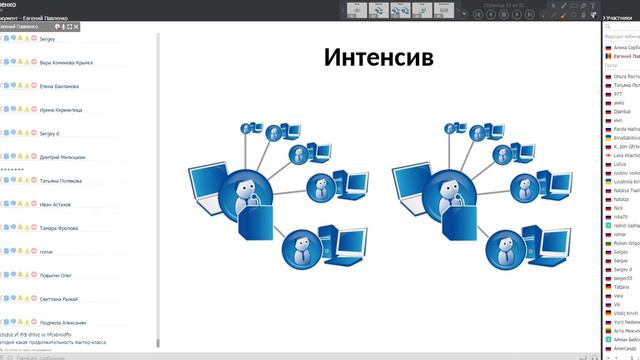Image resolution: width=640 pixels, height=360 pixels.
Task: Select the pointer cursor tool in toolbar
Action: 553,6
